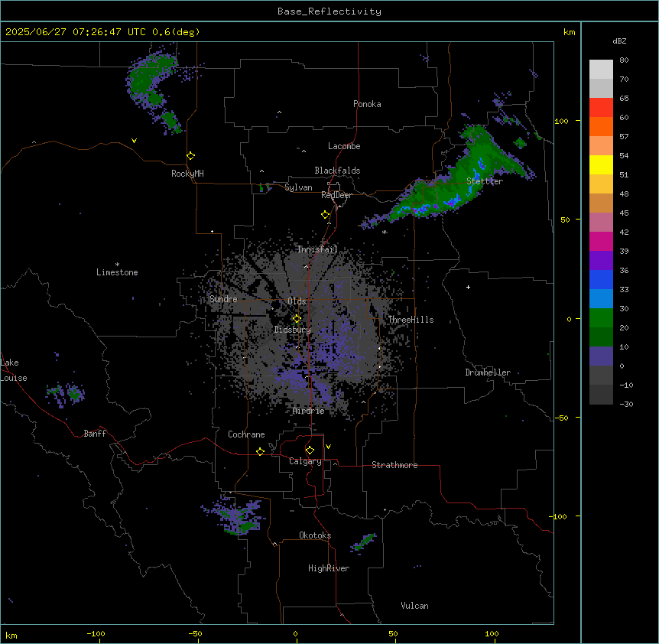Select the bright yellow swatch in dBZ legend
Screen dimensions: 659x644
click(x=601, y=164)
